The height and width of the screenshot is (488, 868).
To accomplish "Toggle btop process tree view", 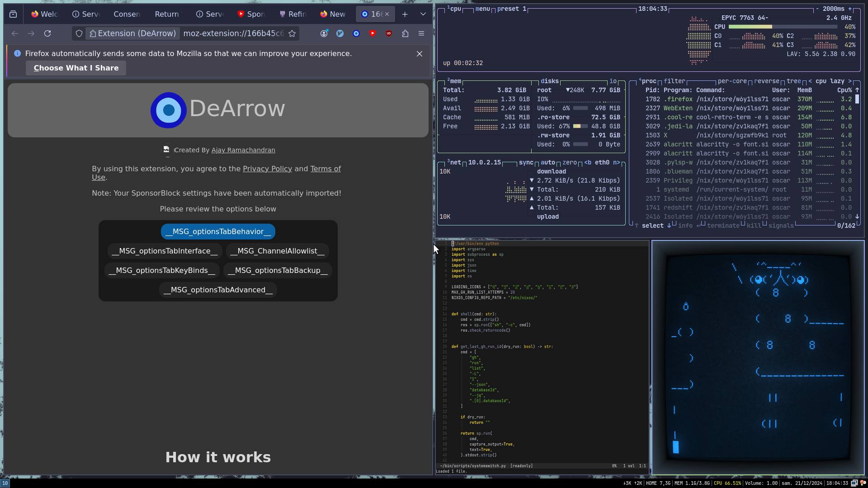I will [794, 81].
